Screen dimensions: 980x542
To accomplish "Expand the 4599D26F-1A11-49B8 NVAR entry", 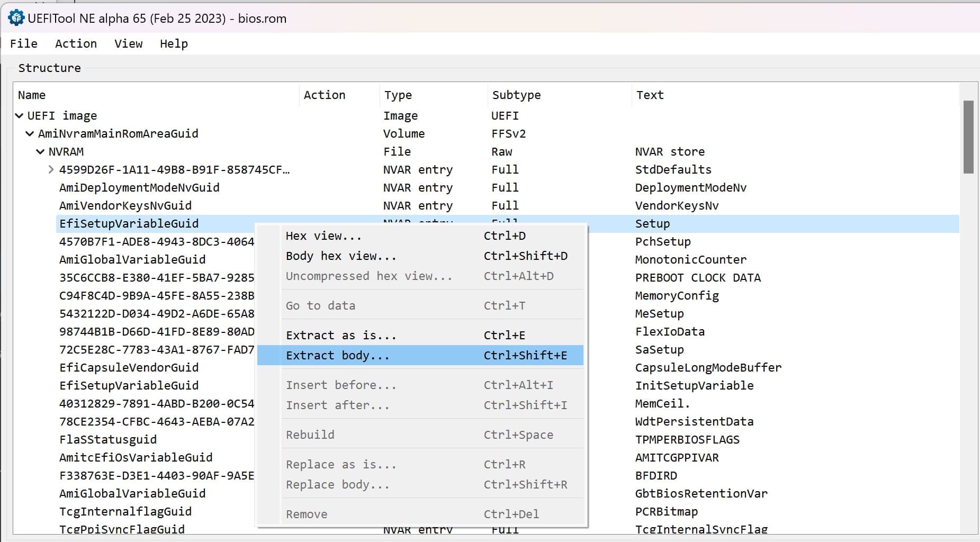I will click(x=51, y=169).
